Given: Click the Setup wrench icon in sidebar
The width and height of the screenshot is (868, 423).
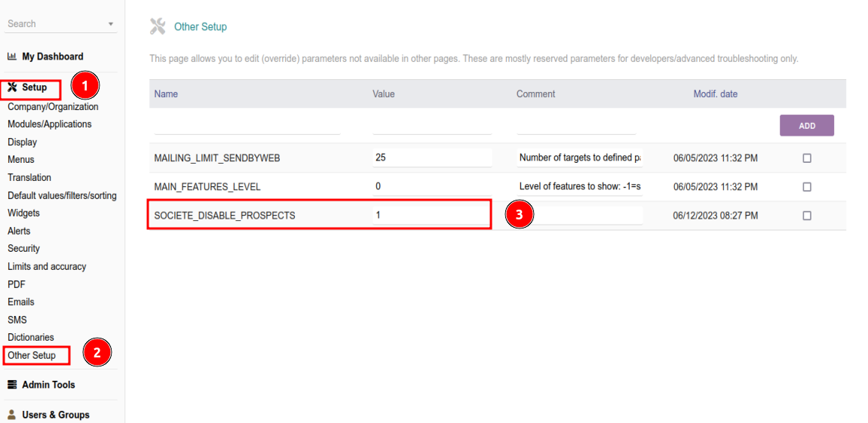Looking at the screenshot, I should click(12, 87).
